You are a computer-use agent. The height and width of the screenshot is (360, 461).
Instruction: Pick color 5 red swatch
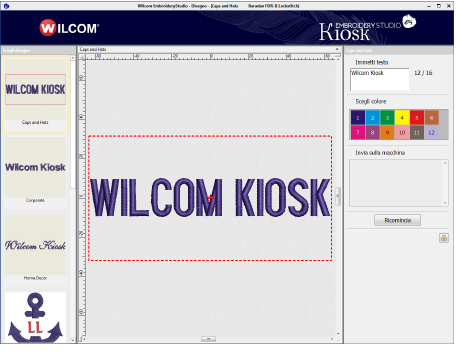click(x=417, y=118)
